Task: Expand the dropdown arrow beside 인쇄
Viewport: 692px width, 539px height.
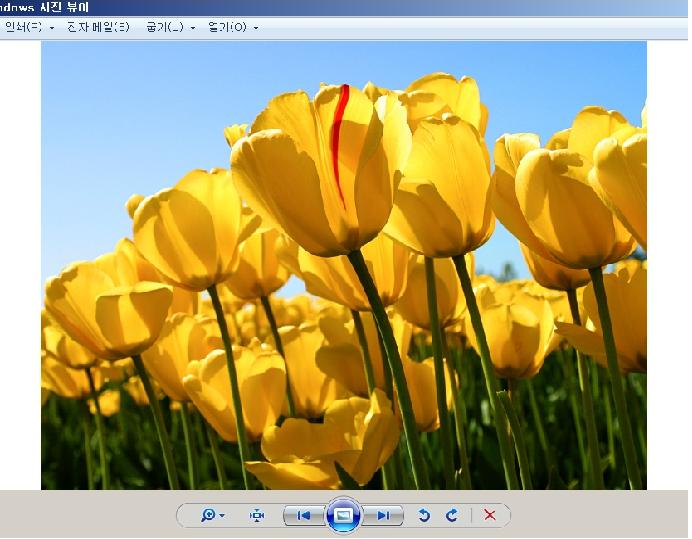Action: click(x=52, y=28)
